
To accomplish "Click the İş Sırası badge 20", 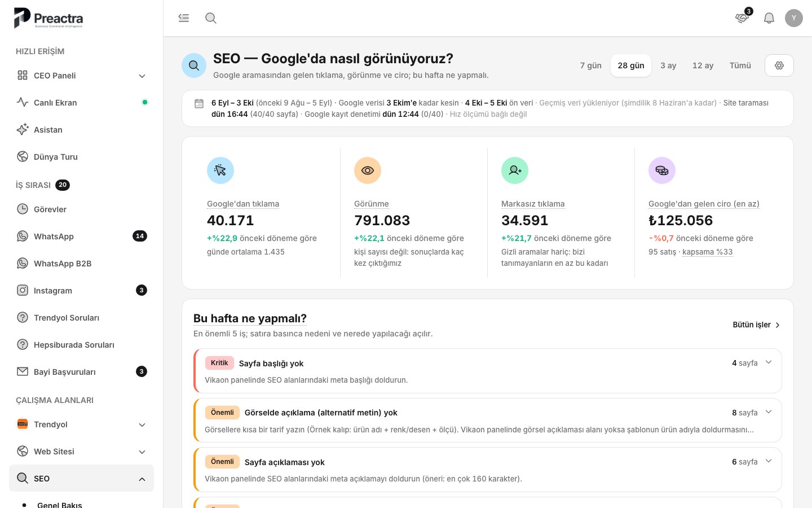I will (x=63, y=185).
